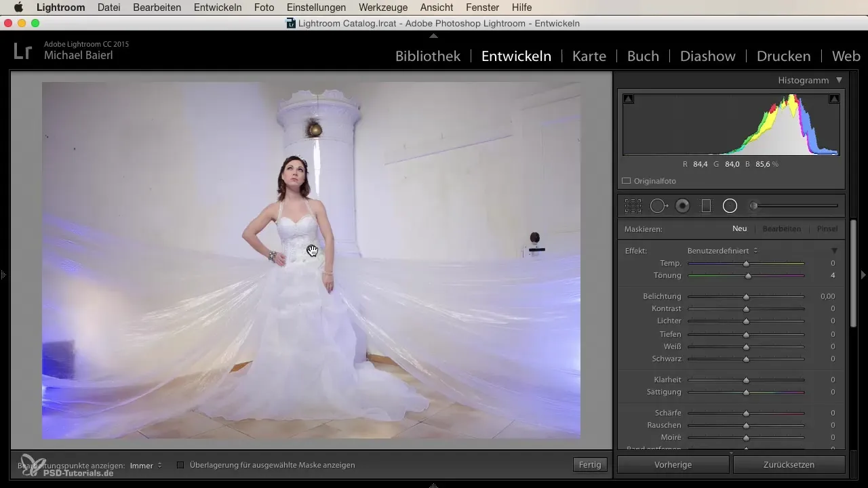The width and height of the screenshot is (868, 488).
Task: Adjust the Temp. slider handle
Action: tap(746, 263)
